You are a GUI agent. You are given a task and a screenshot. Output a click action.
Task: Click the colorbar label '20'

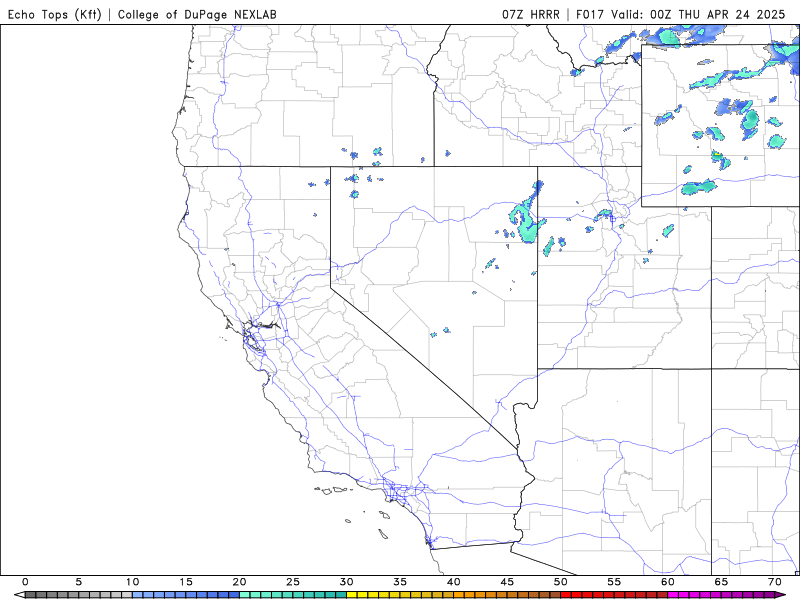pos(239,582)
